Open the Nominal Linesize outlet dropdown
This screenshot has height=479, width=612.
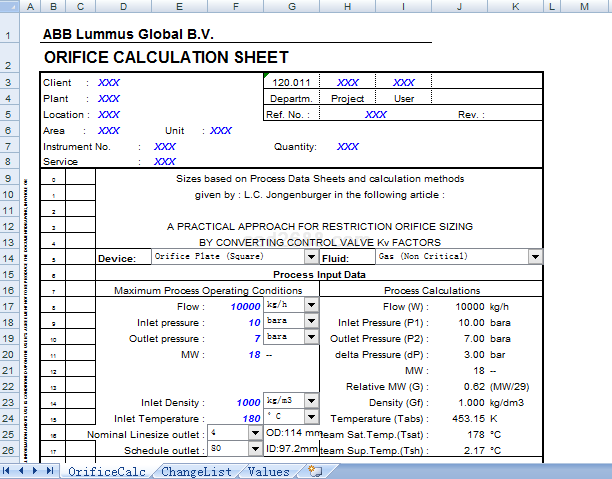click(x=255, y=433)
